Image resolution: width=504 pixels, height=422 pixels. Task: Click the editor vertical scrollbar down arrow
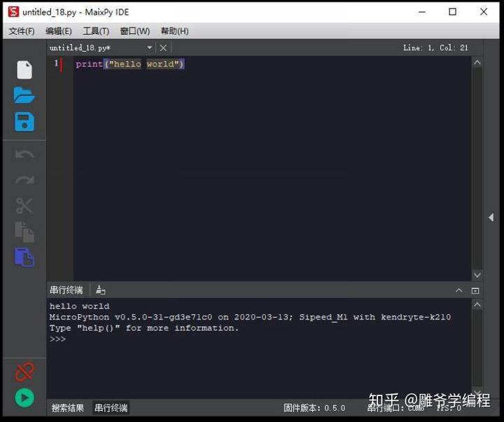(x=477, y=275)
